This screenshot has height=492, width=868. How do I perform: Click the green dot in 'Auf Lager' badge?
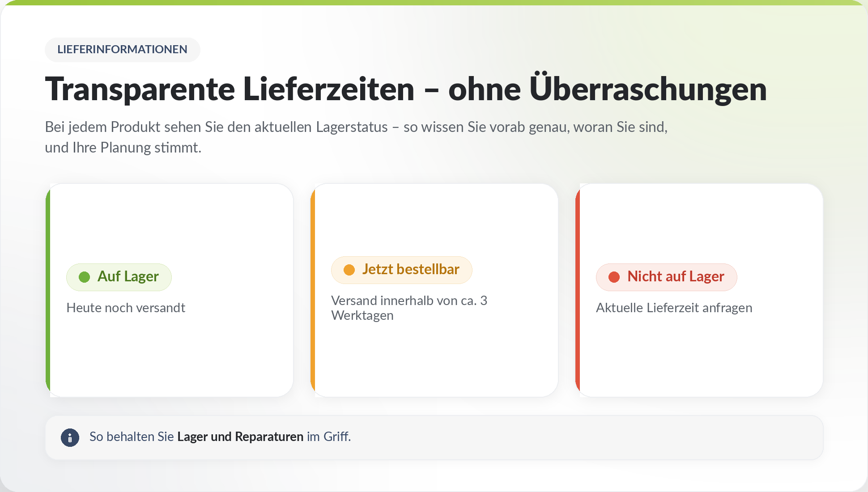pyautogui.click(x=84, y=277)
